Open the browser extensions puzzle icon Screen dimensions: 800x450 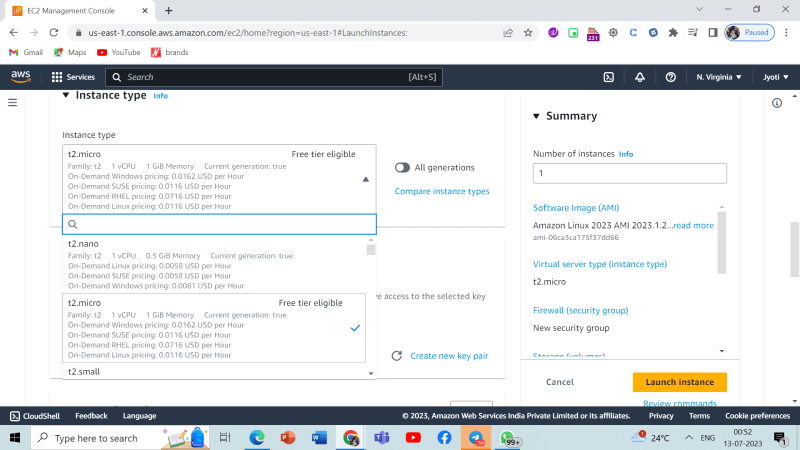click(673, 33)
